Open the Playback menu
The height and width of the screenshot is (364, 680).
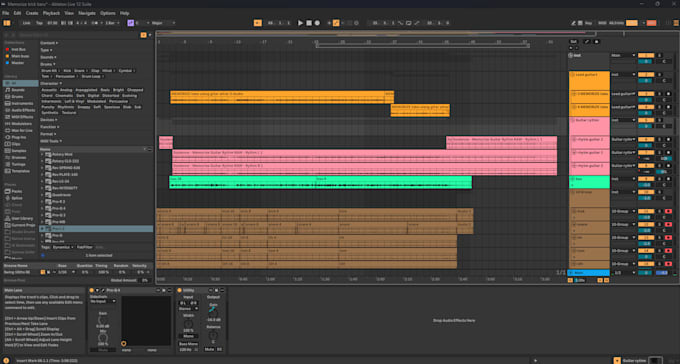click(x=52, y=13)
